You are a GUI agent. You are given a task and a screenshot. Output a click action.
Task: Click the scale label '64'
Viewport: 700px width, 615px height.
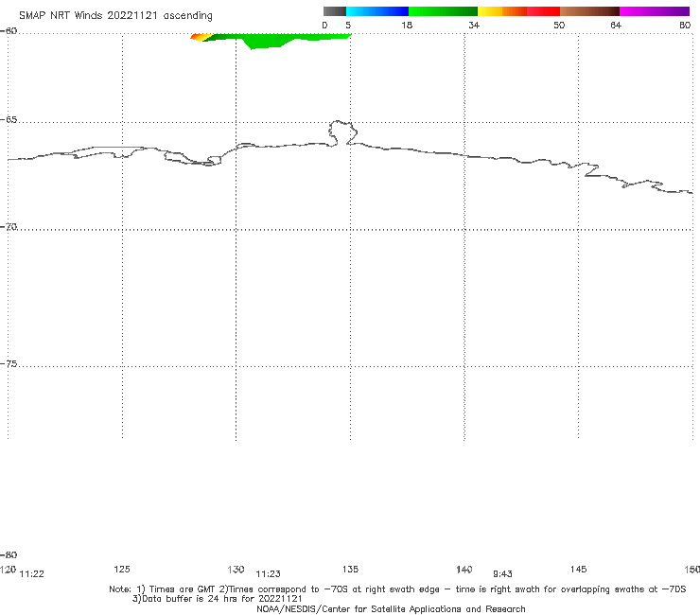click(x=616, y=25)
